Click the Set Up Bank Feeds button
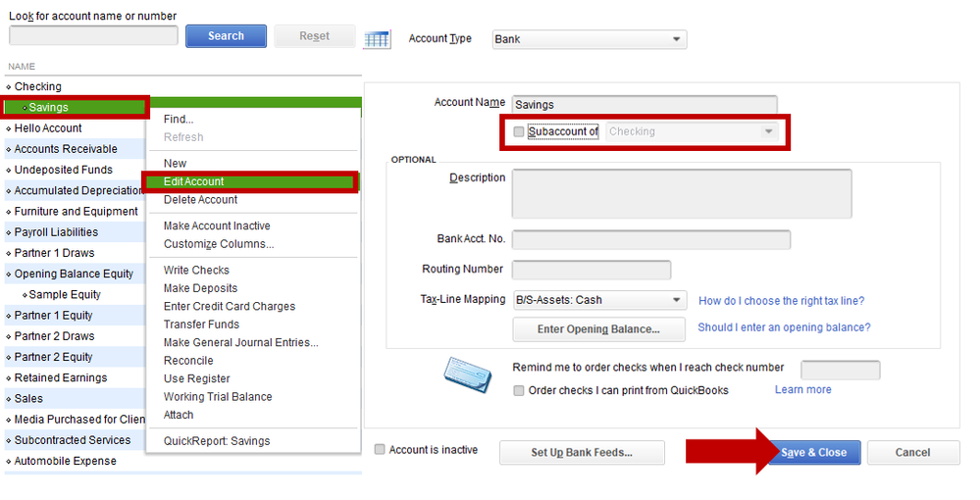The height and width of the screenshot is (500, 980). click(582, 452)
